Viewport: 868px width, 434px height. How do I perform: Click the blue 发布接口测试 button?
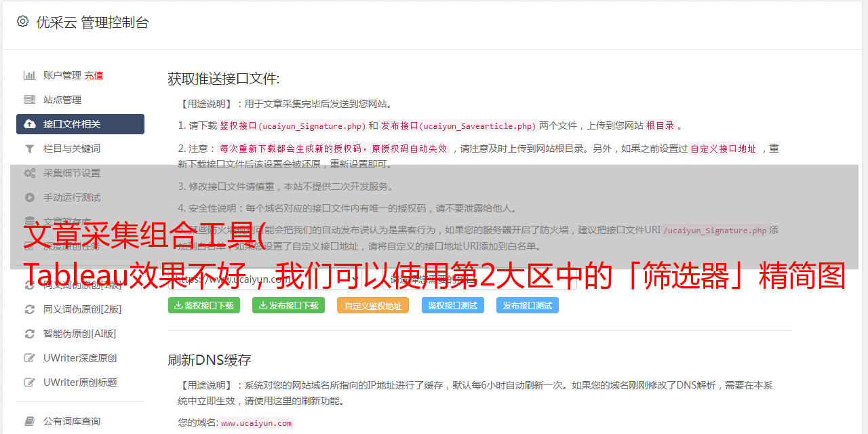coord(528,305)
